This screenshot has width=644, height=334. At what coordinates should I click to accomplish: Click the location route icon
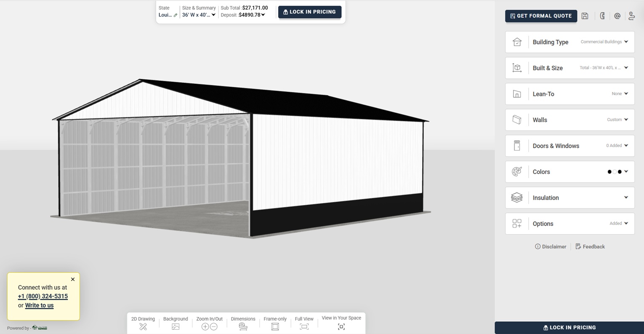click(x=631, y=16)
